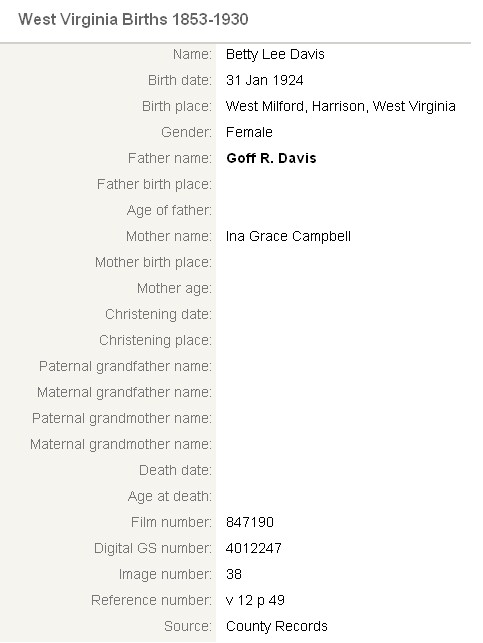The height and width of the screenshot is (643, 483).
Task: Click mother name Ina Grace Campbell
Action: coord(288,237)
